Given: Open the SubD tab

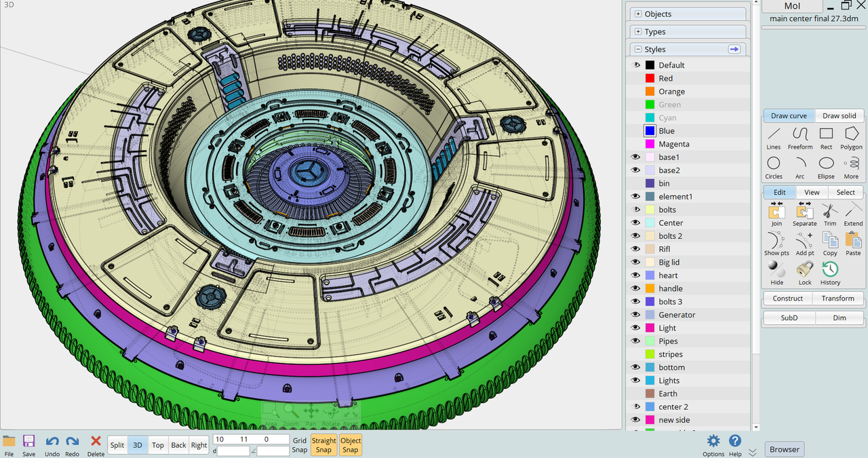Looking at the screenshot, I should coord(789,318).
